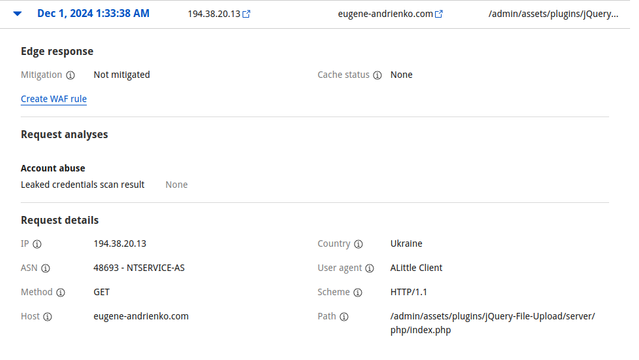Click the Scheme info icon
639x360 pixels.
point(357,292)
